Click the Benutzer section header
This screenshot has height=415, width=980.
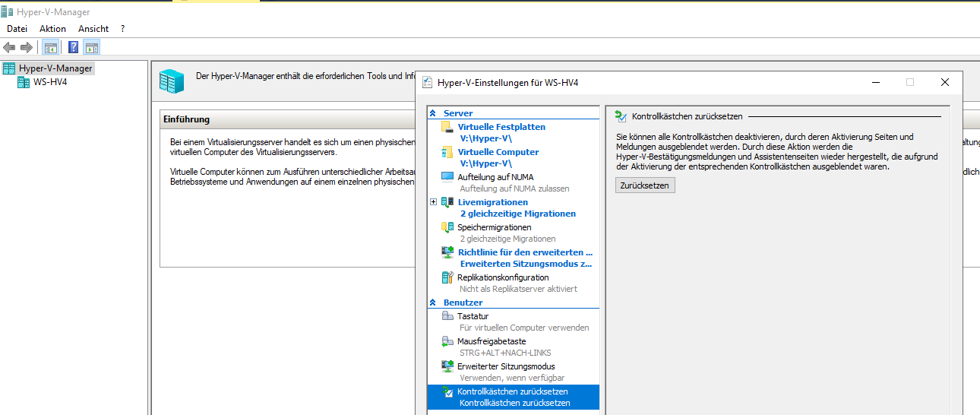[x=463, y=303]
